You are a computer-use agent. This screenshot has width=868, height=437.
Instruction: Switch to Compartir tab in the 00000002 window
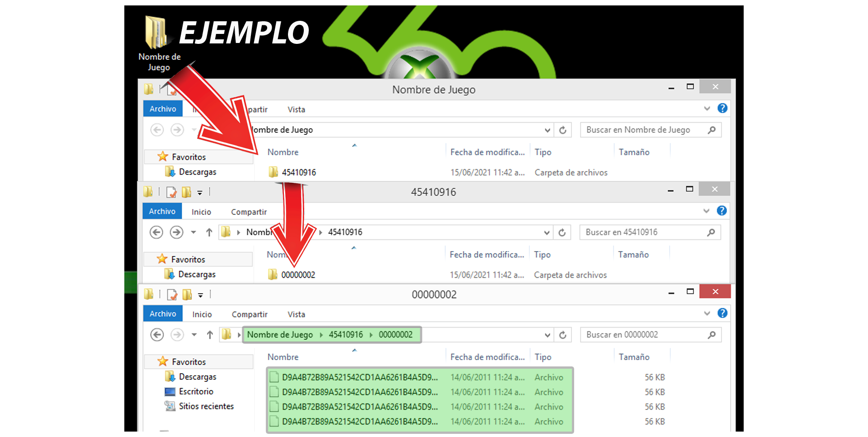pyautogui.click(x=250, y=314)
